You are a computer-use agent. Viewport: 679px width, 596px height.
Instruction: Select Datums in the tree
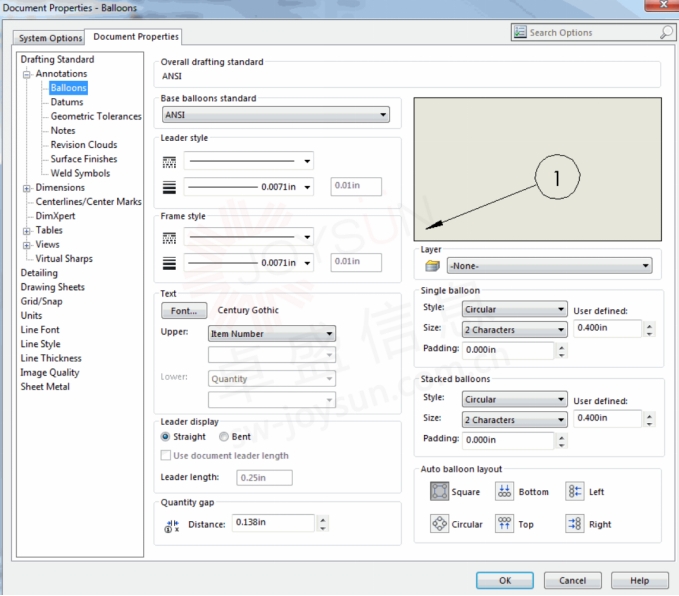67,102
